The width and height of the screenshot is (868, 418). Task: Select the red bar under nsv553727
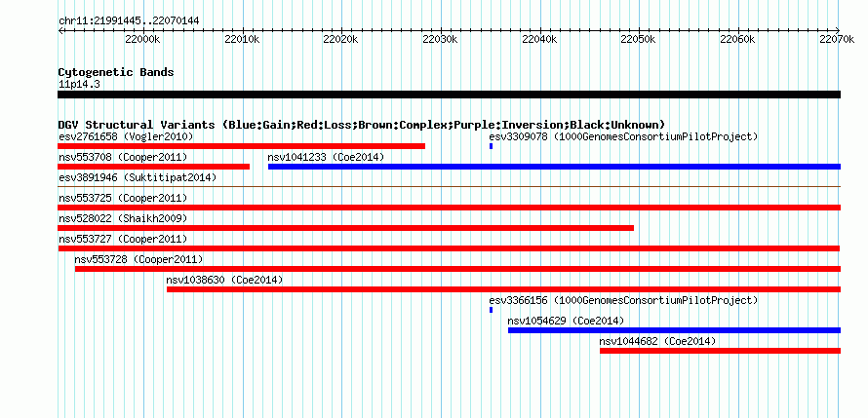point(449,248)
